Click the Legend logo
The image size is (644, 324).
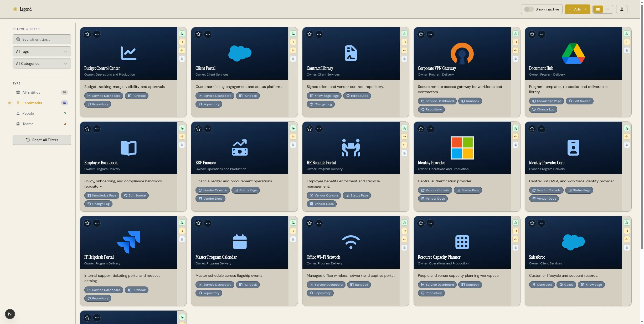point(22,9)
